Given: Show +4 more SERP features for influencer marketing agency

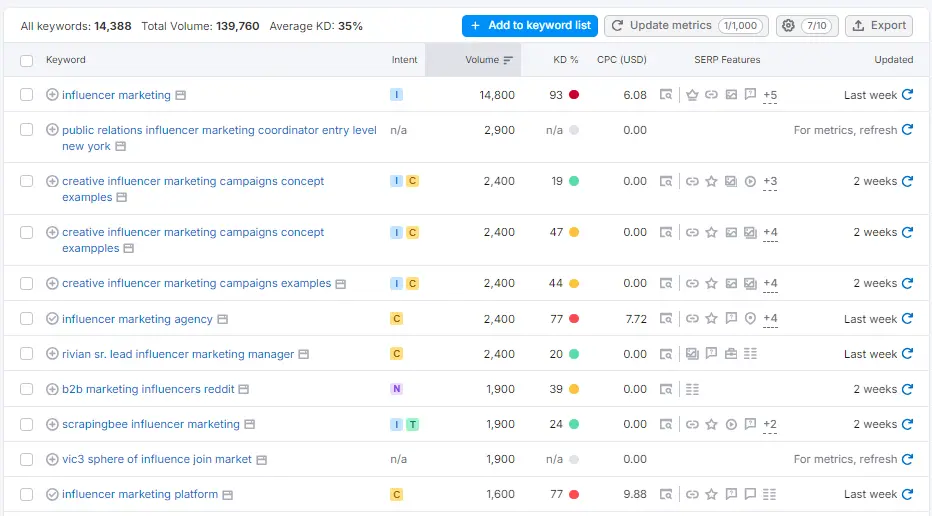Looking at the screenshot, I should [x=770, y=320].
